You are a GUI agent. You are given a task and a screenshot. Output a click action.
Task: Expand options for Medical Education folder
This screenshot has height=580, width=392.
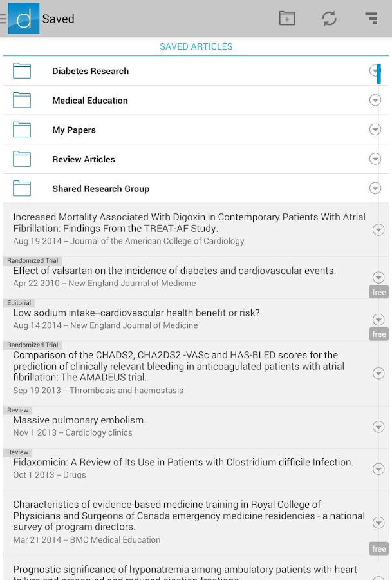[x=375, y=101]
